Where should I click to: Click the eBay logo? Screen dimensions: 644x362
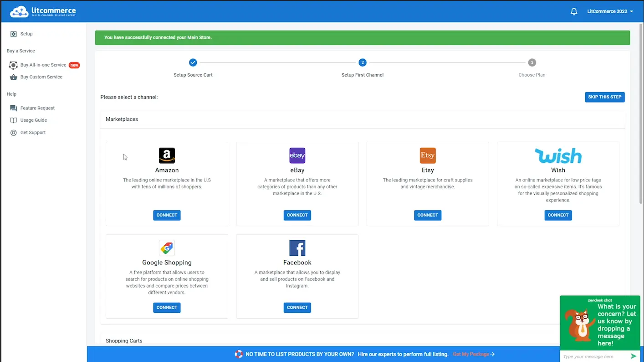pos(297,155)
